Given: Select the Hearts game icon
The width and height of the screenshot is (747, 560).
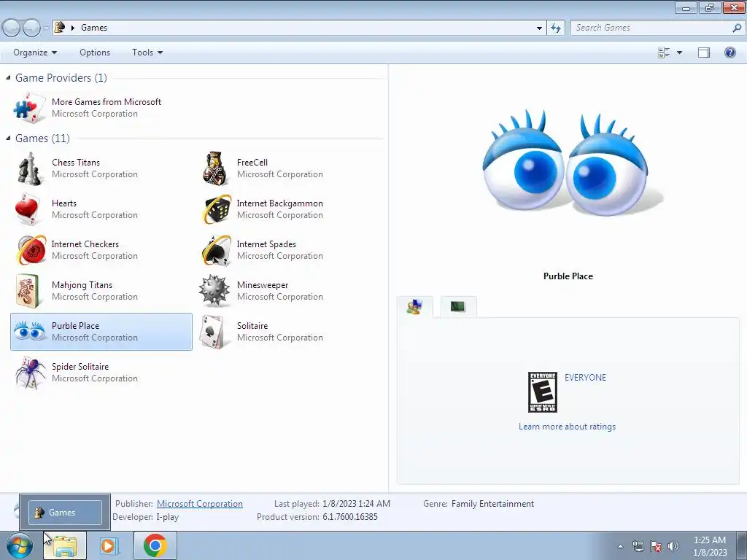Looking at the screenshot, I should coord(27,209).
